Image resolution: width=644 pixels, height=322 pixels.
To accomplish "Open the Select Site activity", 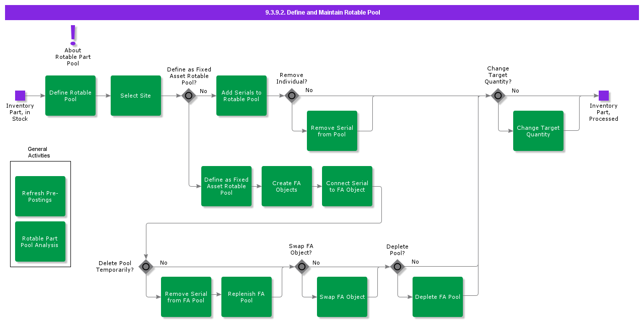I will coord(136,96).
